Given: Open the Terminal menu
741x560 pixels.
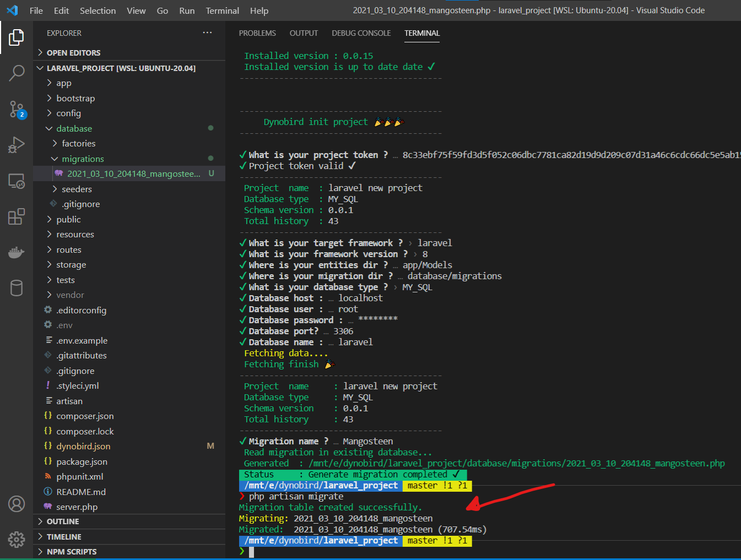Looking at the screenshot, I should 222,10.
